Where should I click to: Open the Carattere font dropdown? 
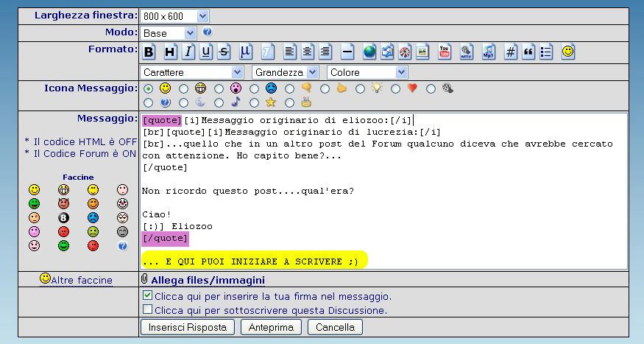point(191,72)
